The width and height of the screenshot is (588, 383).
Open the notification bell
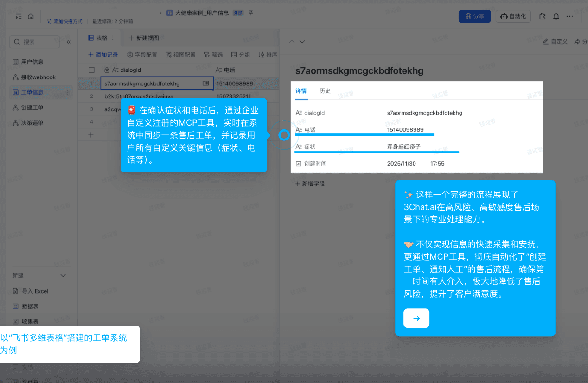[556, 16]
